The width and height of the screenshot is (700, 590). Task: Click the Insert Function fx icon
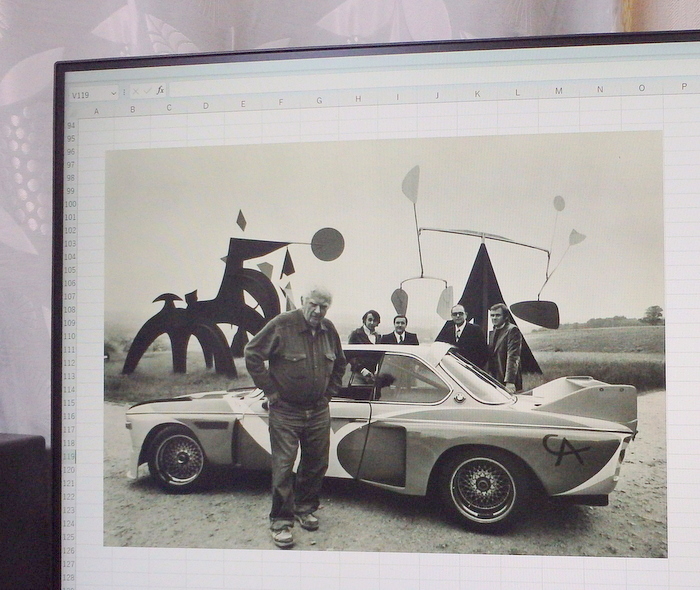pos(160,91)
